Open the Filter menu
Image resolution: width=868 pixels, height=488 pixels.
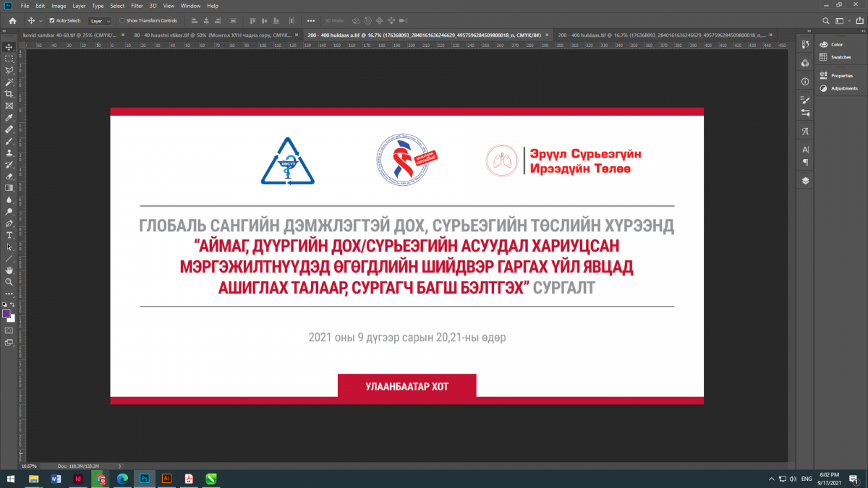click(136, 6)
